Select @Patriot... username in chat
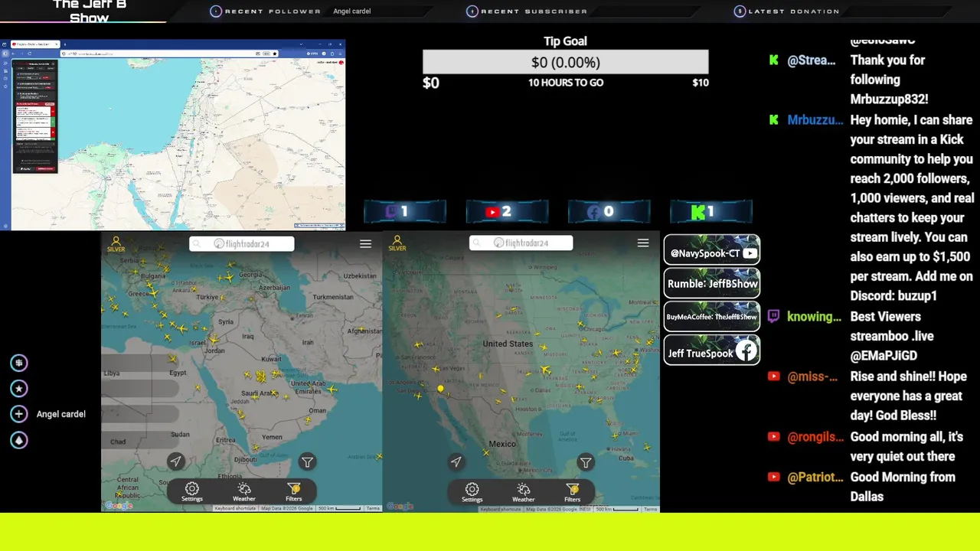 click(815, 478)
